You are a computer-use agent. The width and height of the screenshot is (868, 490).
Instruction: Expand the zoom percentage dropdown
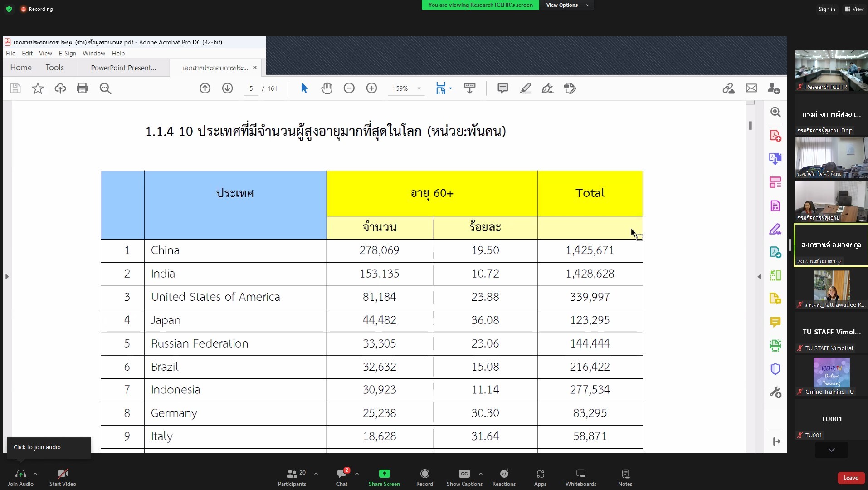(x=419, y=88)
